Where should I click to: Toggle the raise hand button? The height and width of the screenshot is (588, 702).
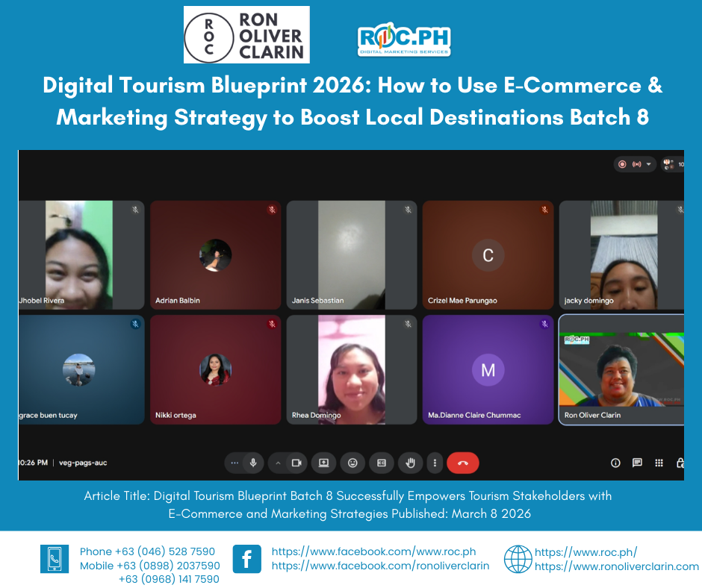point(410,463)
